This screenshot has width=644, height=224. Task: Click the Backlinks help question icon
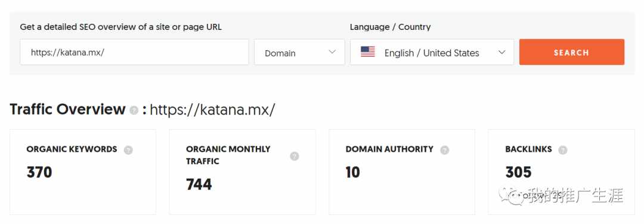[x=563, y=150]
